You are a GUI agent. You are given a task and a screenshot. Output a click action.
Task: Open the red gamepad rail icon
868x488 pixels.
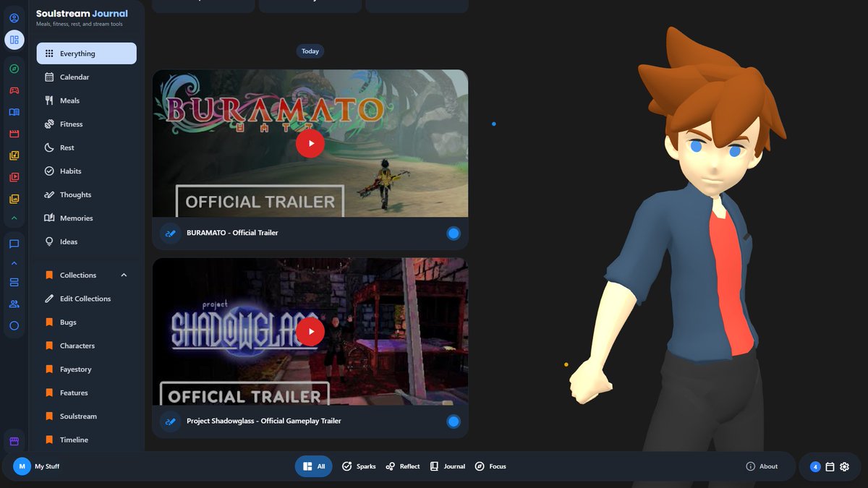[x=14, y=90]
